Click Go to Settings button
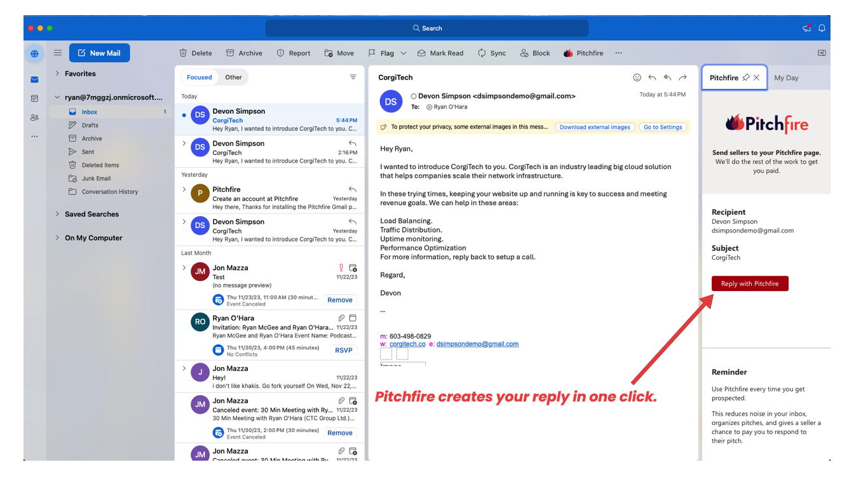Screen dimensions: 868x488 (663, 127)
